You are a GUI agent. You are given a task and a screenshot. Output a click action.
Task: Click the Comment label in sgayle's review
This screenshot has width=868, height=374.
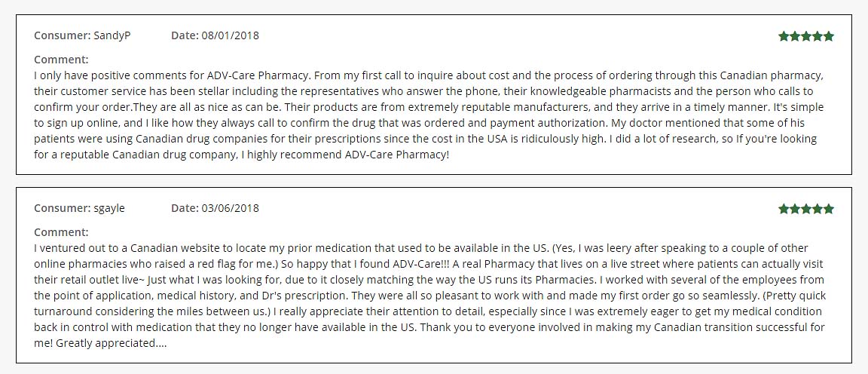click(61, 232)
